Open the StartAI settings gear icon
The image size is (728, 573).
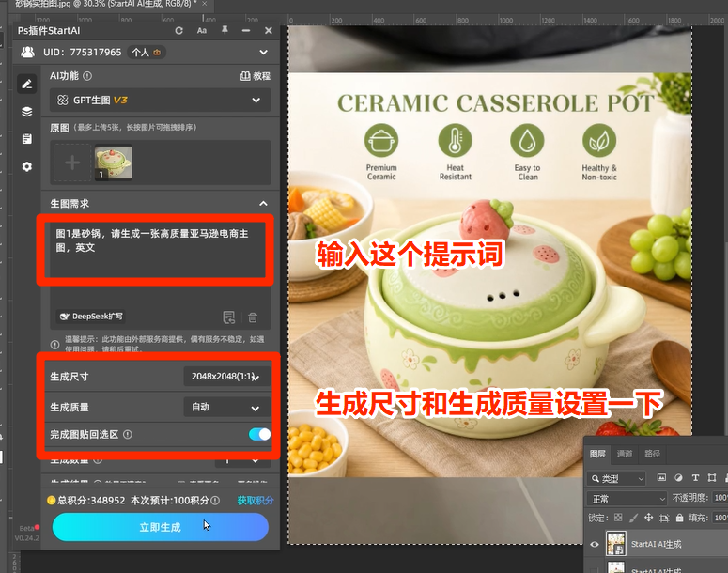pyautogui.click(x=27, y=166)
